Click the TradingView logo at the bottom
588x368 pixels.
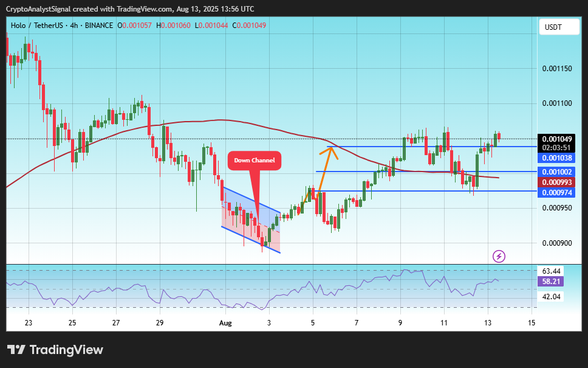(x=55, y=350)
